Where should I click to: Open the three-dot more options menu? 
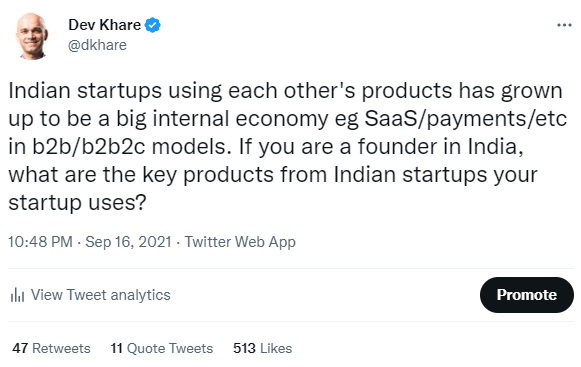pyautogui.click(x=564, y=25)
